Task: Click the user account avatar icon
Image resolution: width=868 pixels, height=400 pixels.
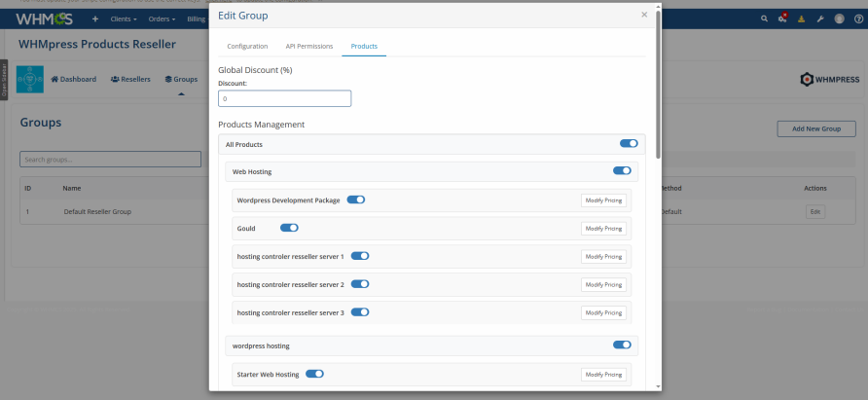Action: coord(839,18)
